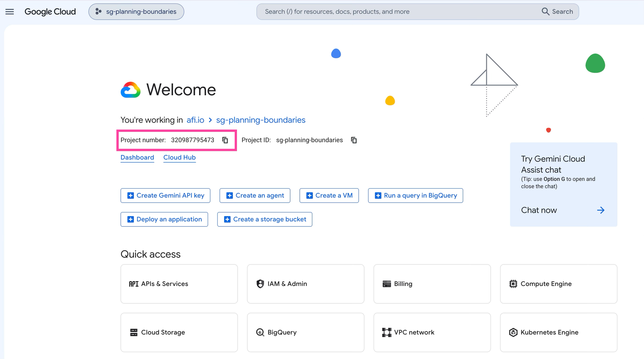
Task: Open the main navigation hamburger menu
Action: (x=10, y=12)
